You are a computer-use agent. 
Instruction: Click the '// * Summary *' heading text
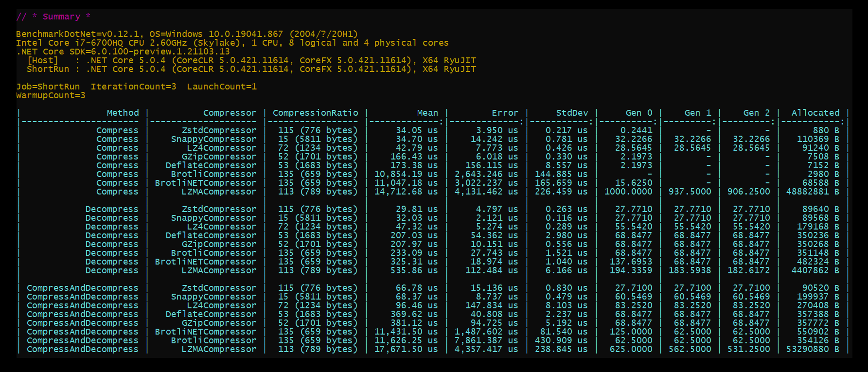coord(53,17)
